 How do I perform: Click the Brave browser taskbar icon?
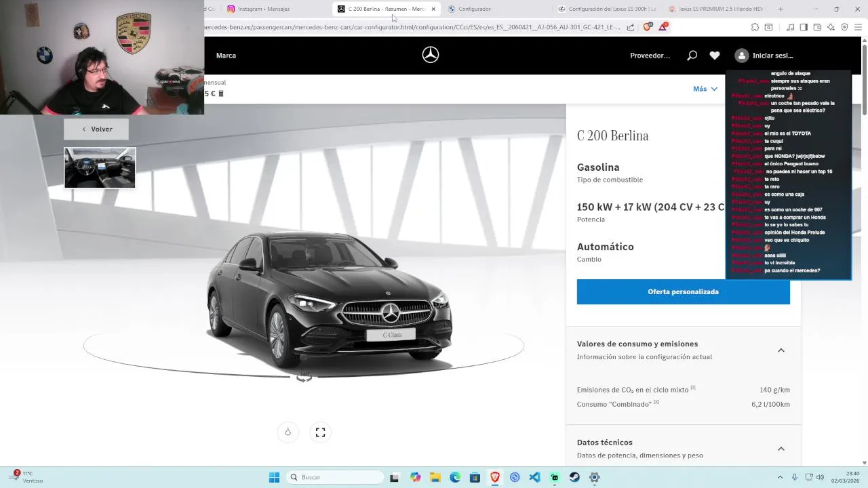pos(495,477)
